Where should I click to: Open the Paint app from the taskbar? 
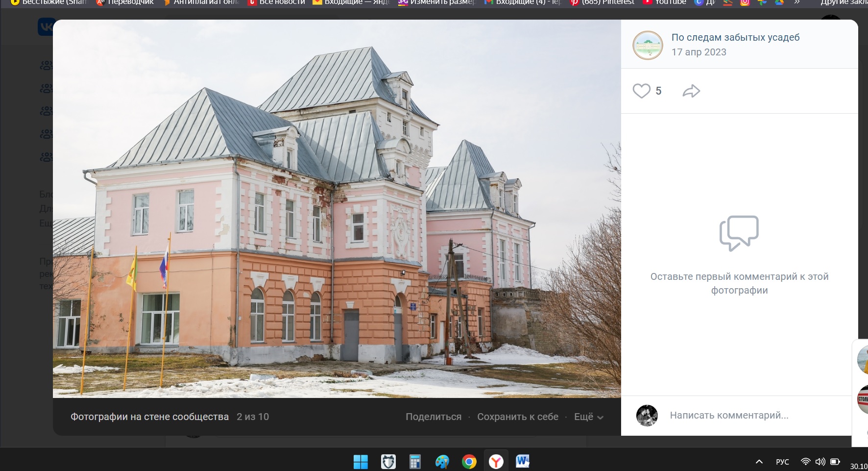442,462
